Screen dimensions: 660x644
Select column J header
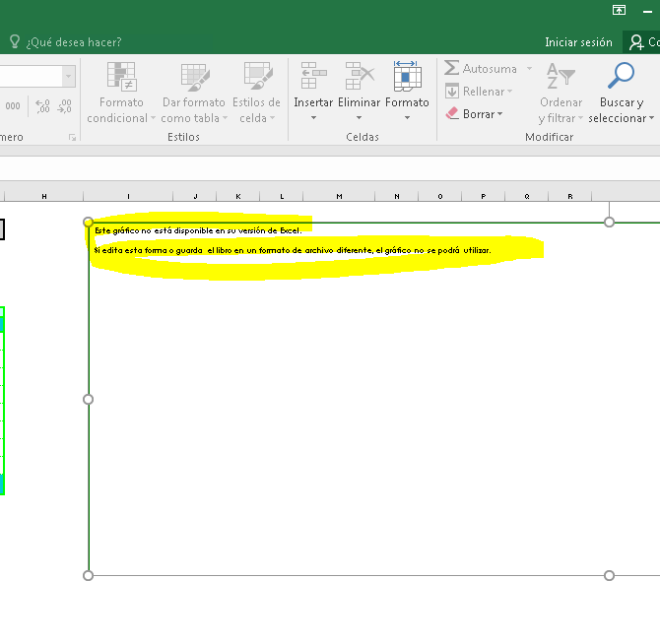(x=195, y=196)
